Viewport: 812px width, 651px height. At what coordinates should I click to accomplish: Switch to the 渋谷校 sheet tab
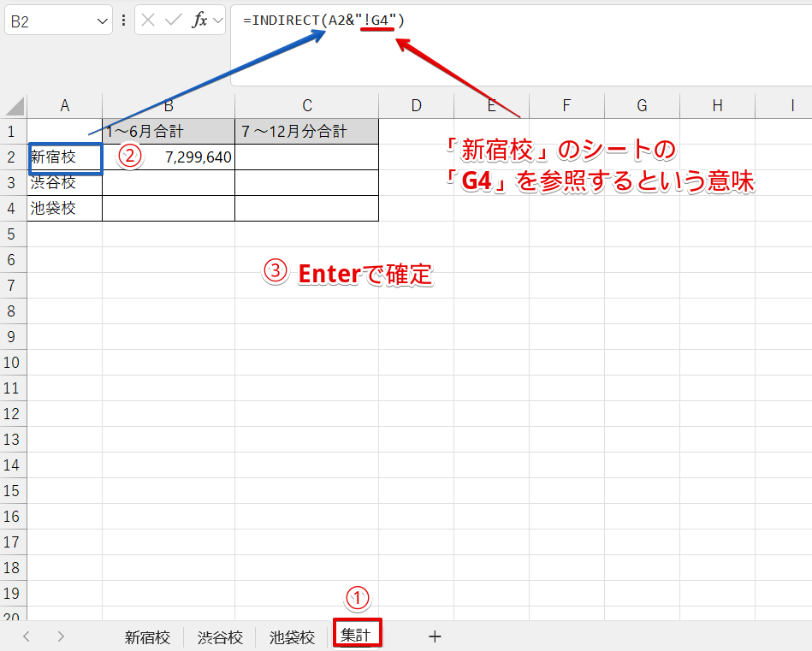pyautogui.click(x=220, y=637)
